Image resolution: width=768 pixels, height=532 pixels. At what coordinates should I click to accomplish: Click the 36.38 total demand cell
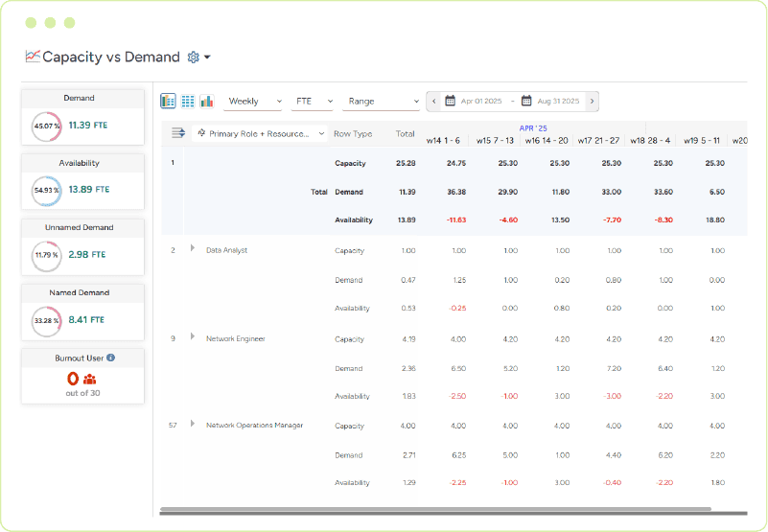tap(456, 192)
